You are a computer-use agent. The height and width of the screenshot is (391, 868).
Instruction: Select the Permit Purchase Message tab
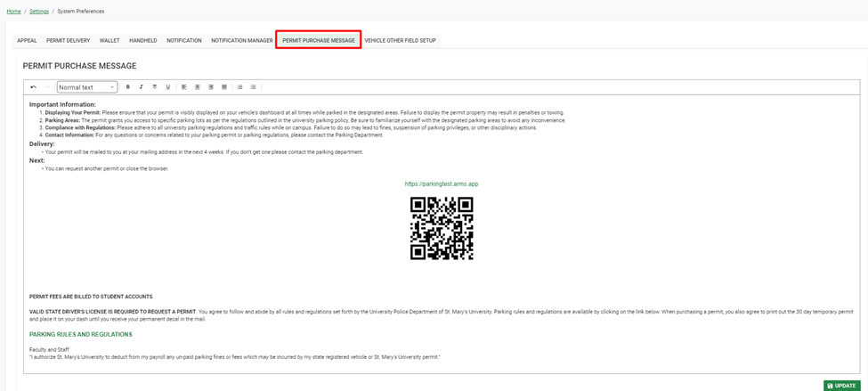click(319, 40)
